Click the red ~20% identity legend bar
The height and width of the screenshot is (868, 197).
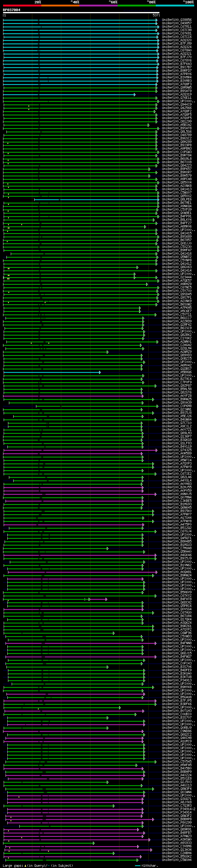[x=22, y=6]
